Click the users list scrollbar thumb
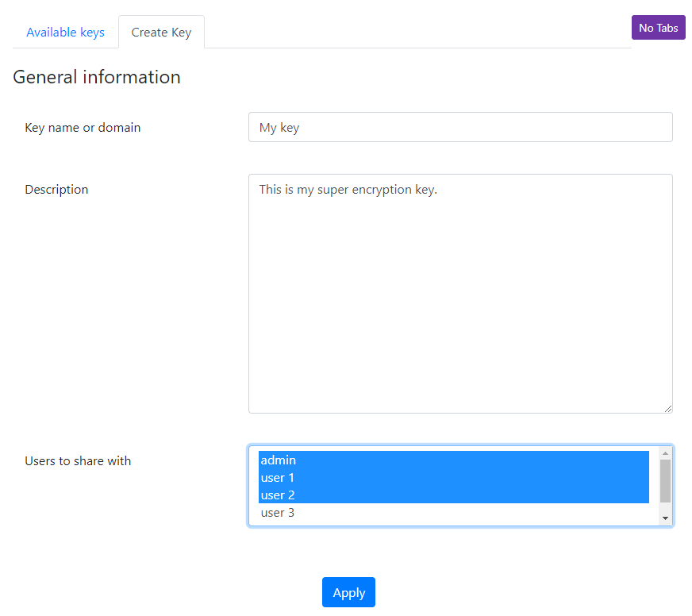This screenshot has width=692, height=616. coord(665,481)
